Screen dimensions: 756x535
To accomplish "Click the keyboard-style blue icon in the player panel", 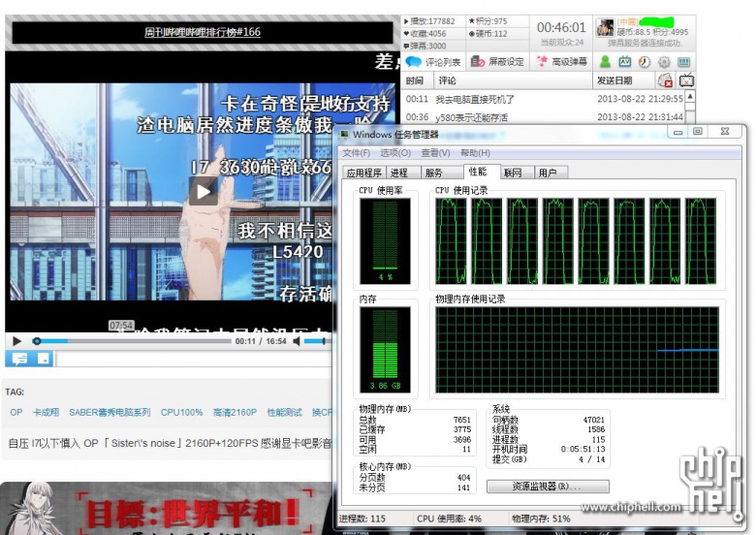I will coord(683,62).
